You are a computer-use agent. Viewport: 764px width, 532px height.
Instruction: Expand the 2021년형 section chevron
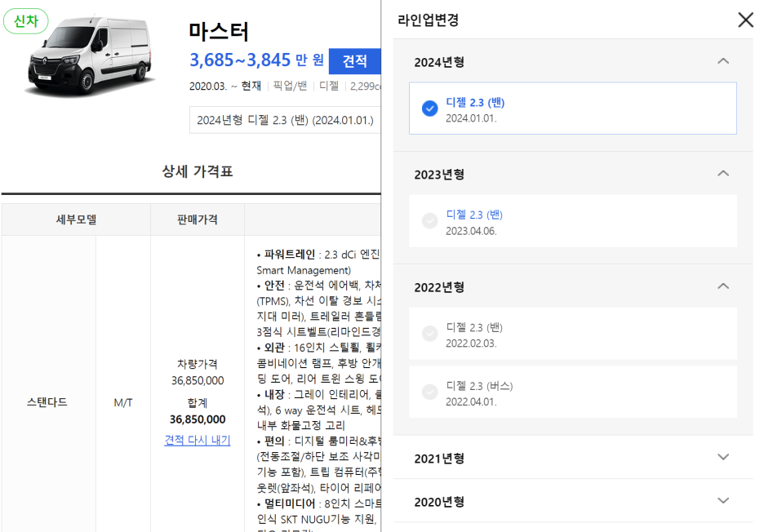723,457
